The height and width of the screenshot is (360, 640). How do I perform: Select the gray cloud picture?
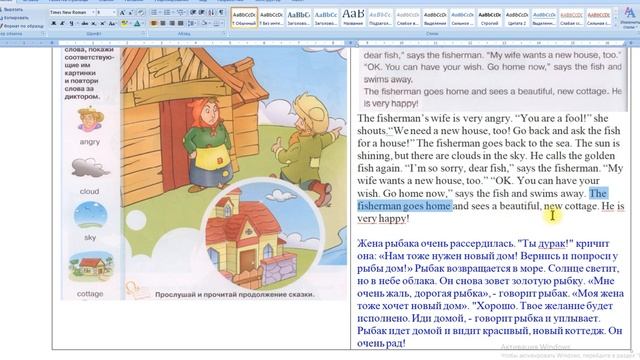90,167
